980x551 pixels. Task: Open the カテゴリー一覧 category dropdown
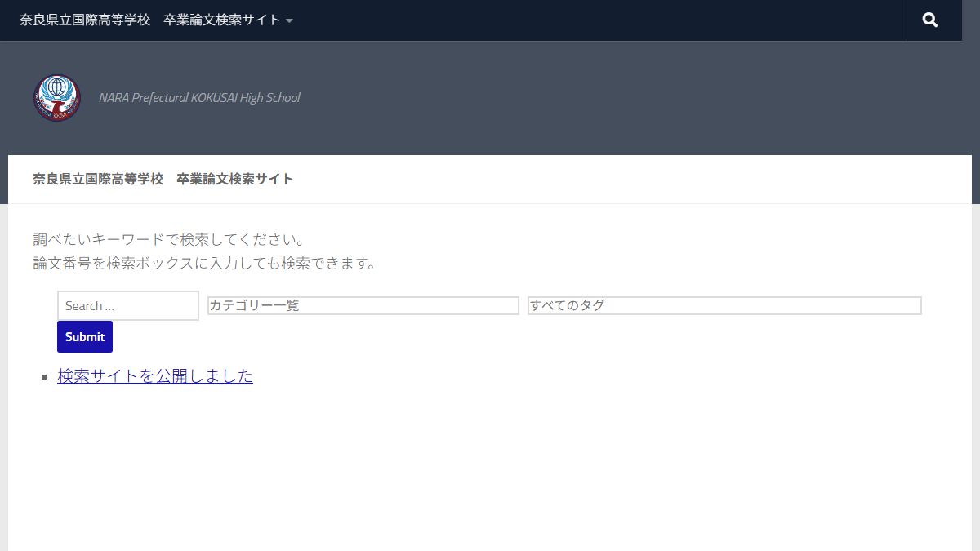[x=363, y=305]
